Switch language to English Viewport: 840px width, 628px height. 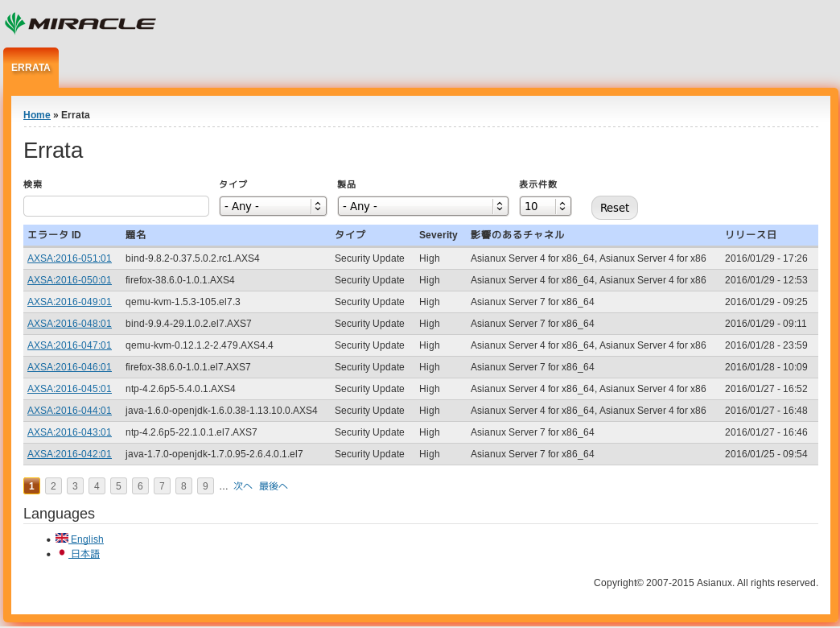pyautogui.click(x=87, y=539)
